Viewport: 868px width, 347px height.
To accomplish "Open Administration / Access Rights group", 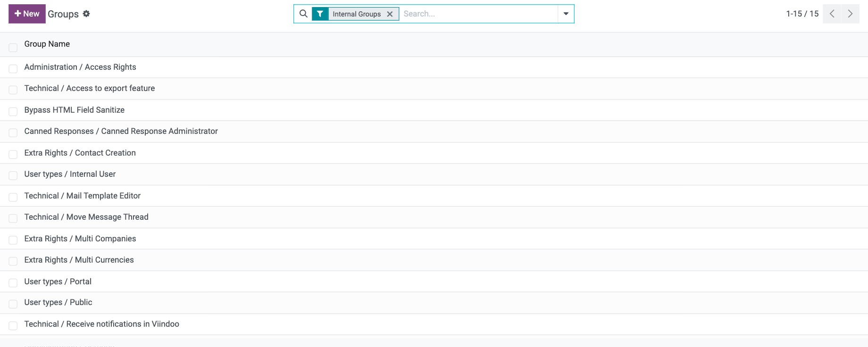I will 80,67.
